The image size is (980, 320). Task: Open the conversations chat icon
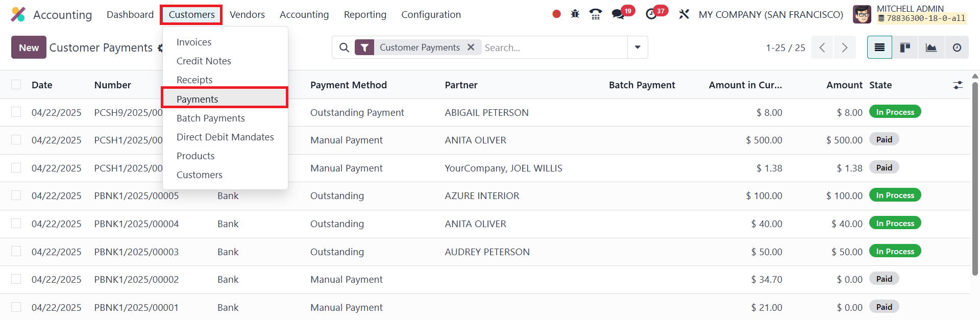[x=618, y=14]
